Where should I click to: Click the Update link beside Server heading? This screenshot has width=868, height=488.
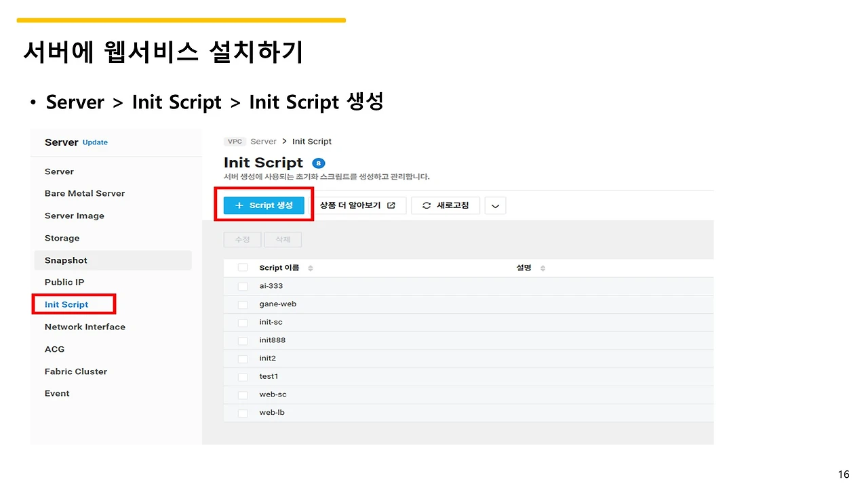coord(95,142)
